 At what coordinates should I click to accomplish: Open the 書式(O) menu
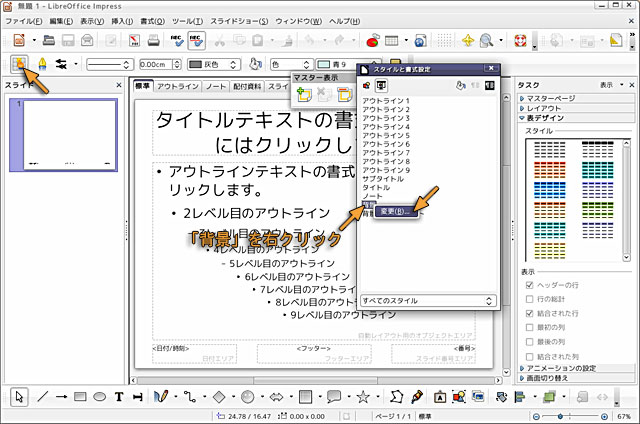tap(153, 20)
